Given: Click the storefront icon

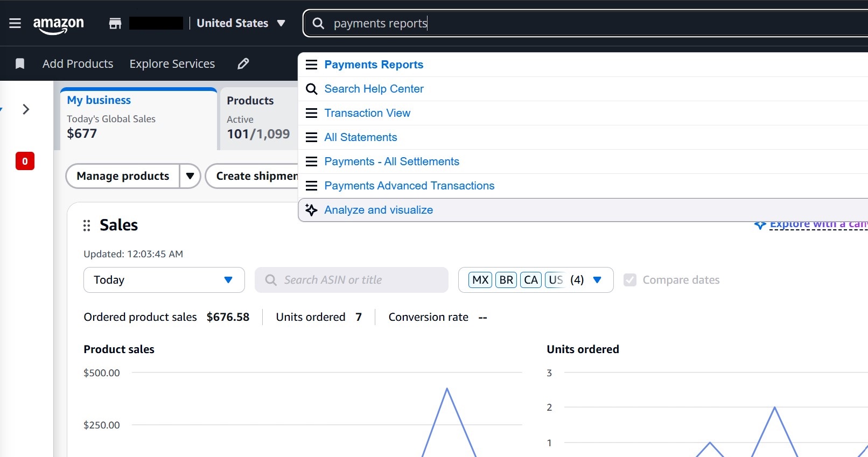Looking at the screenshot, I should tap(115, 23).
